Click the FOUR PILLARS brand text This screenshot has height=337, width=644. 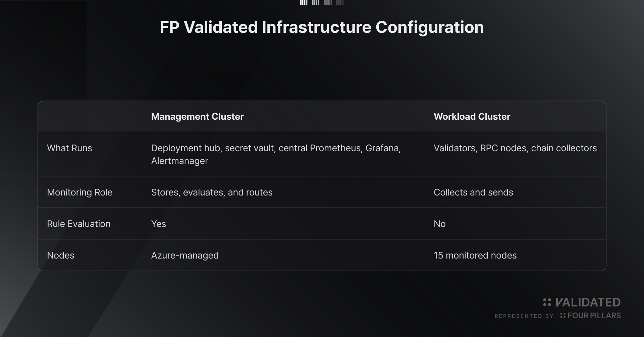click(x=594, y=316)
